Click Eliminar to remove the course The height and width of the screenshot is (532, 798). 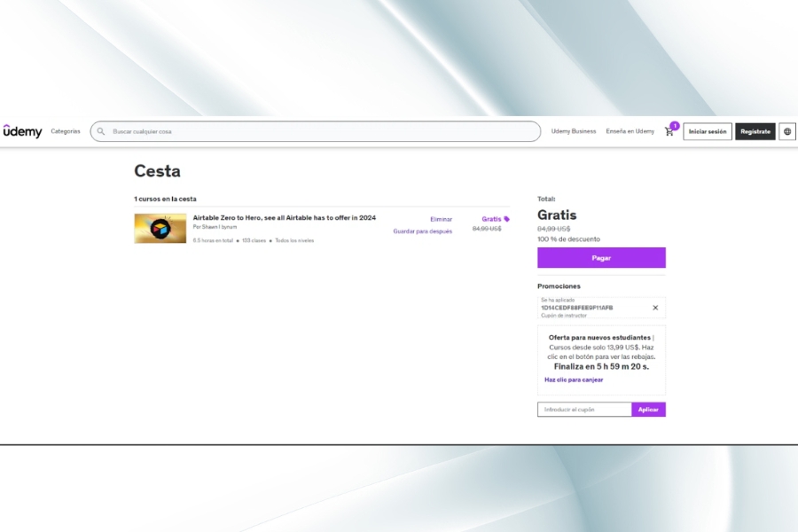442,219
